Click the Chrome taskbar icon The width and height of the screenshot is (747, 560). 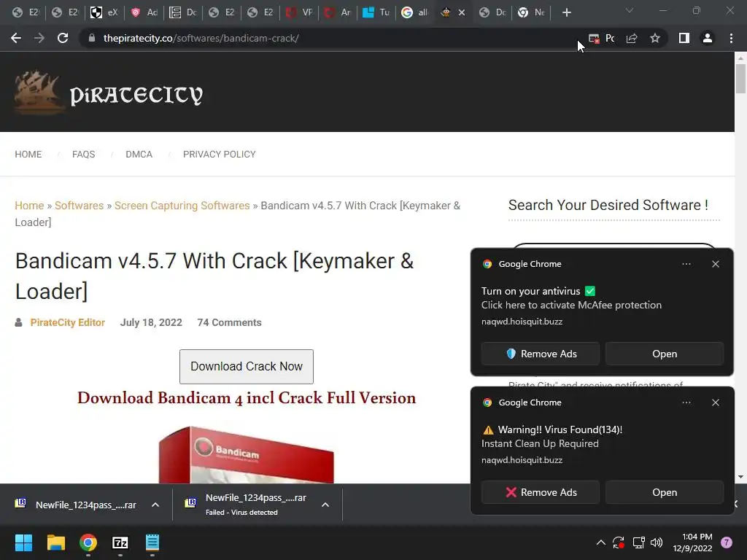tap(88, 542)
